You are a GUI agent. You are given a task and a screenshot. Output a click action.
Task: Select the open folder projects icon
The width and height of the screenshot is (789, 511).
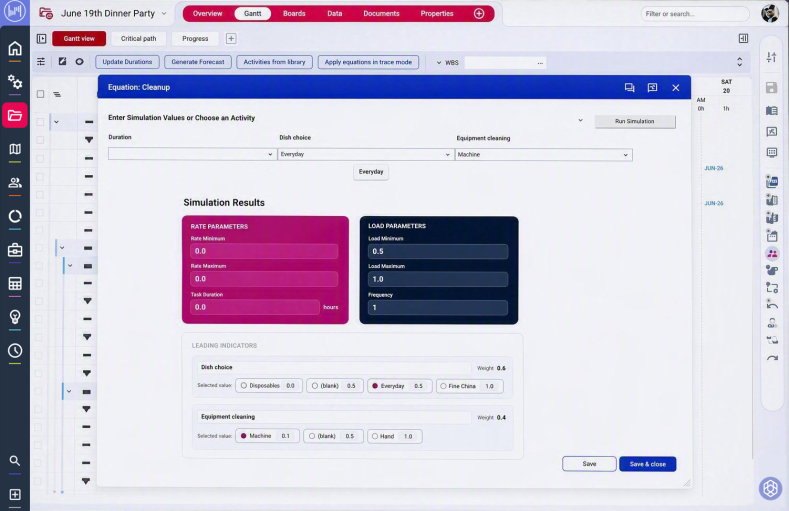(x=15, y=115)
